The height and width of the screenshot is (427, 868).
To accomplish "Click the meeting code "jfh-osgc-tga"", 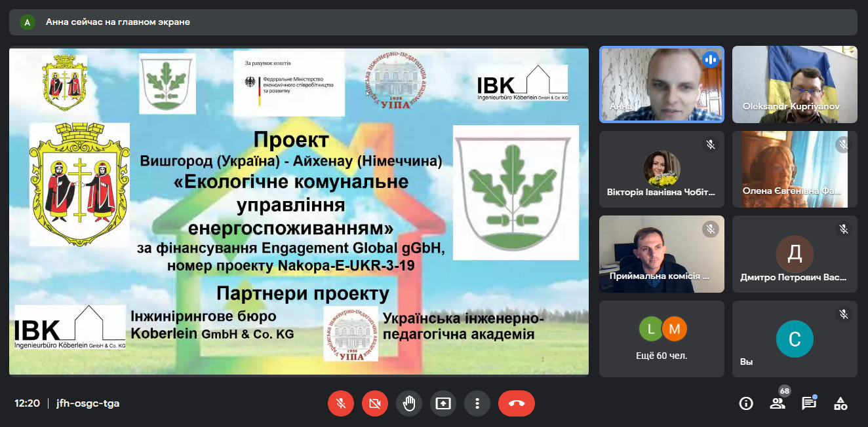I will (x=88, y=403).
